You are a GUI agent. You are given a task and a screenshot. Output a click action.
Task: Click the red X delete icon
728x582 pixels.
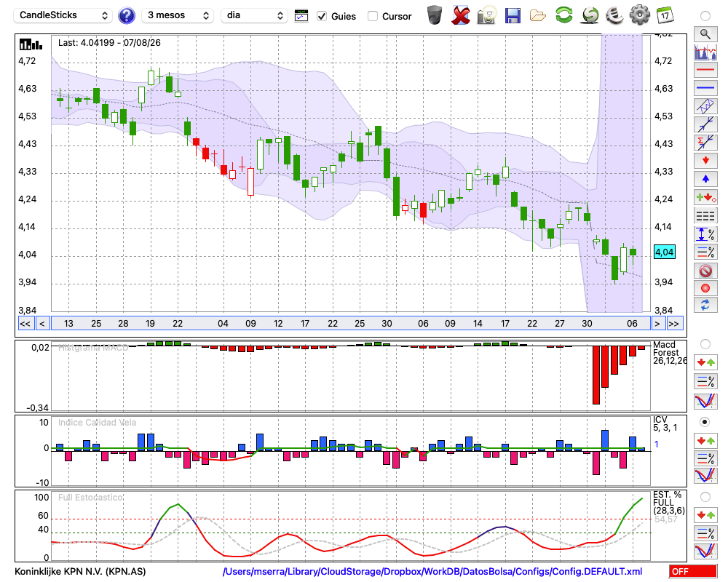[461, 16]
